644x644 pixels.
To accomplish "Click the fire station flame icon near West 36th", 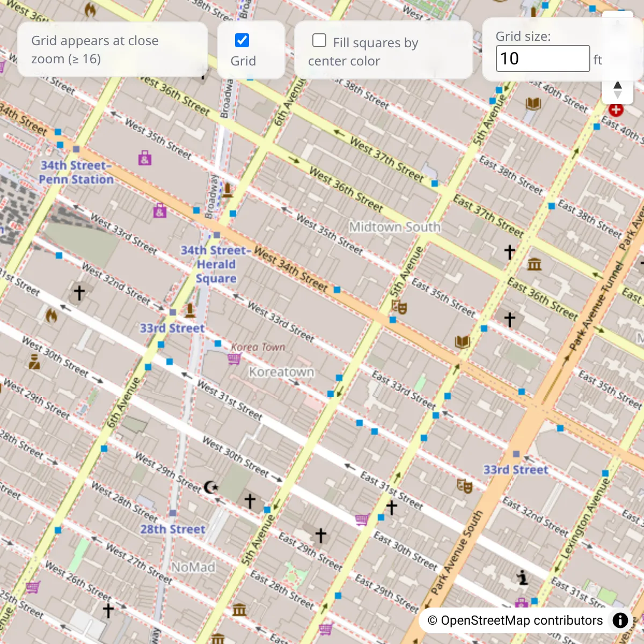I will (90, 10).
